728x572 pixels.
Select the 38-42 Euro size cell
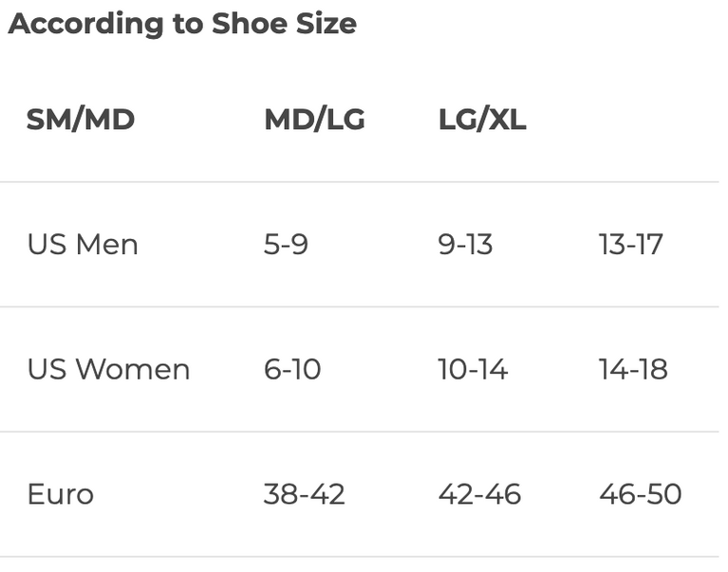tap(304, 494)
